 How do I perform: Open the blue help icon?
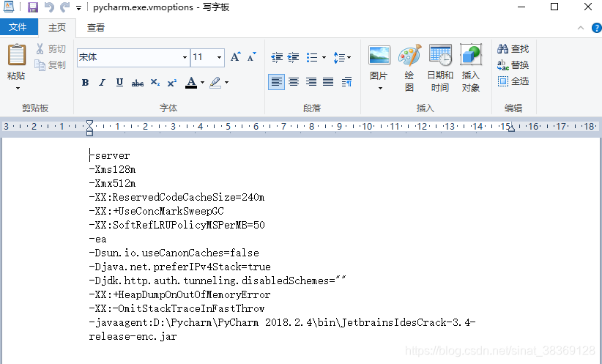click(597, 28)
